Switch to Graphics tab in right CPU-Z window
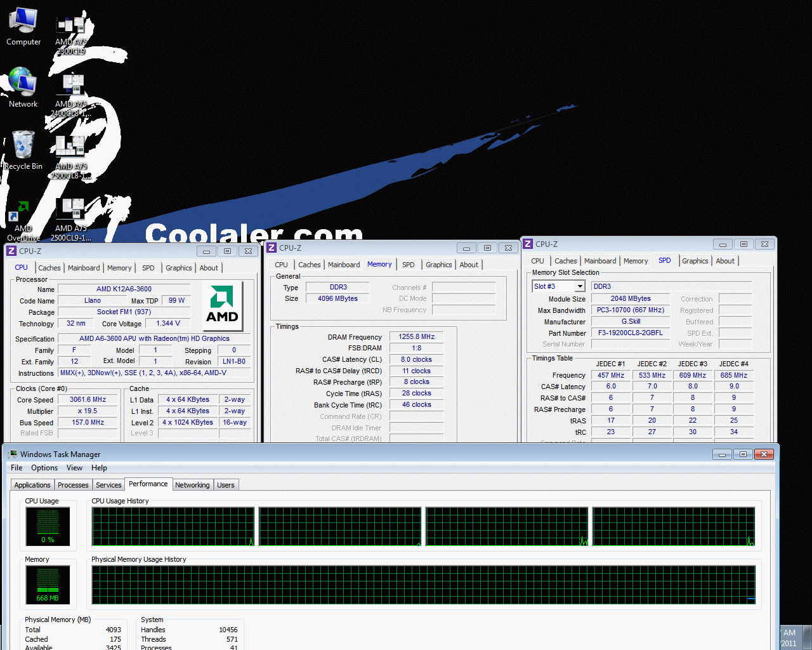This screenshot has width=812, height=650. click(695, 261)
